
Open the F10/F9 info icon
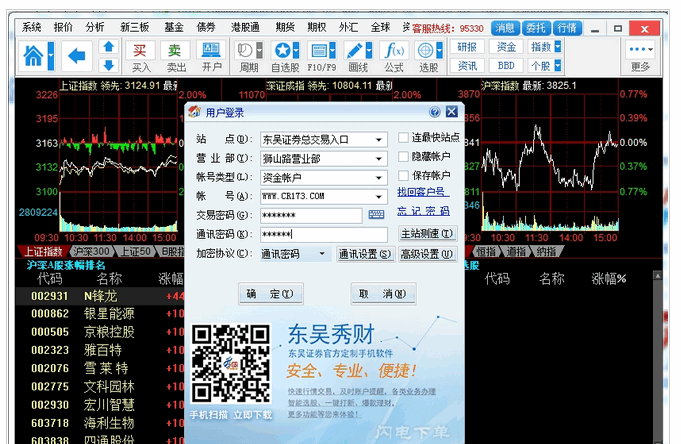tap(318, 51)
